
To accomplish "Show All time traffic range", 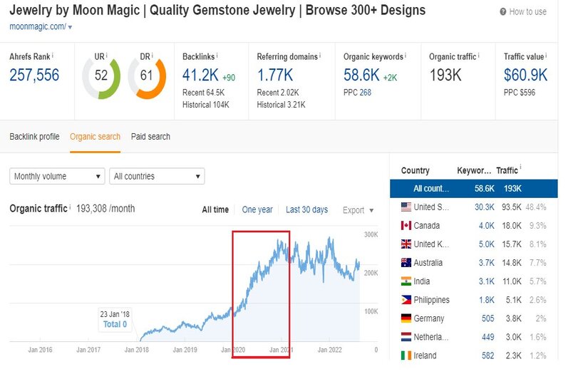I will pos(215,210).
